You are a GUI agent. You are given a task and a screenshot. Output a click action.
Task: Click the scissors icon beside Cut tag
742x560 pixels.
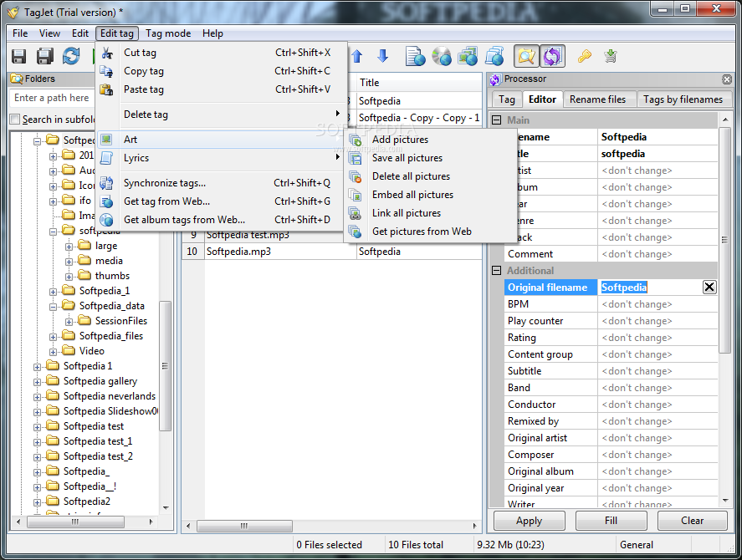(x=107, y=53)
